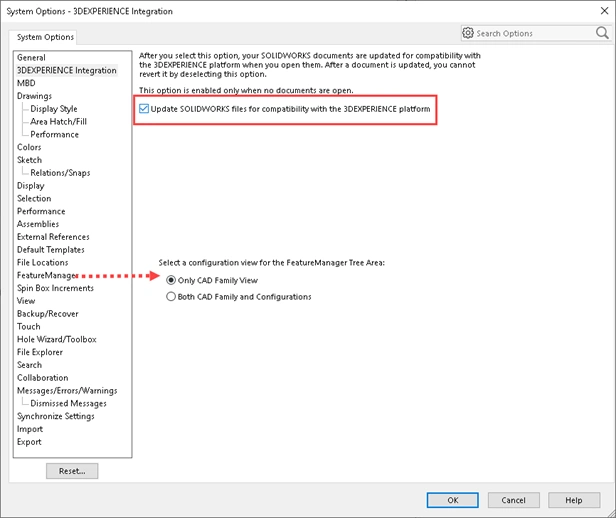Screen dimensions: 616x518
Task: Click the Cancel button
Action: [x=513, y=500]
